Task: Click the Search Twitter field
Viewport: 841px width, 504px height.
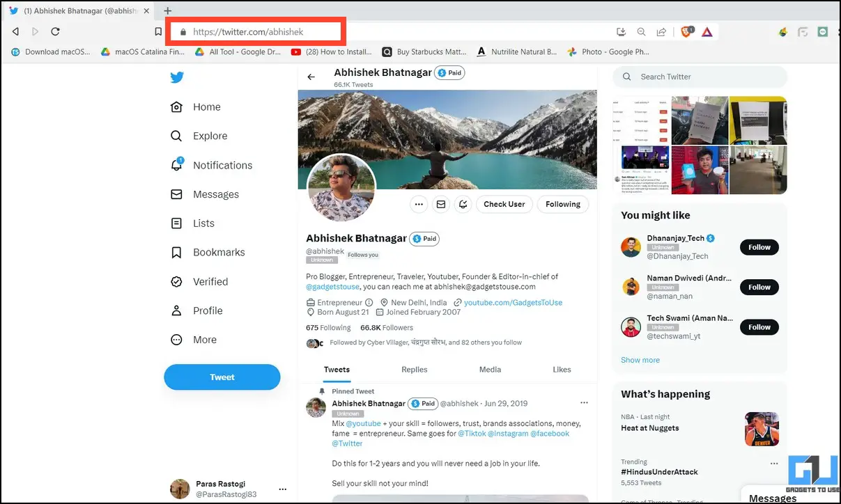Action: tap(700, 77)
